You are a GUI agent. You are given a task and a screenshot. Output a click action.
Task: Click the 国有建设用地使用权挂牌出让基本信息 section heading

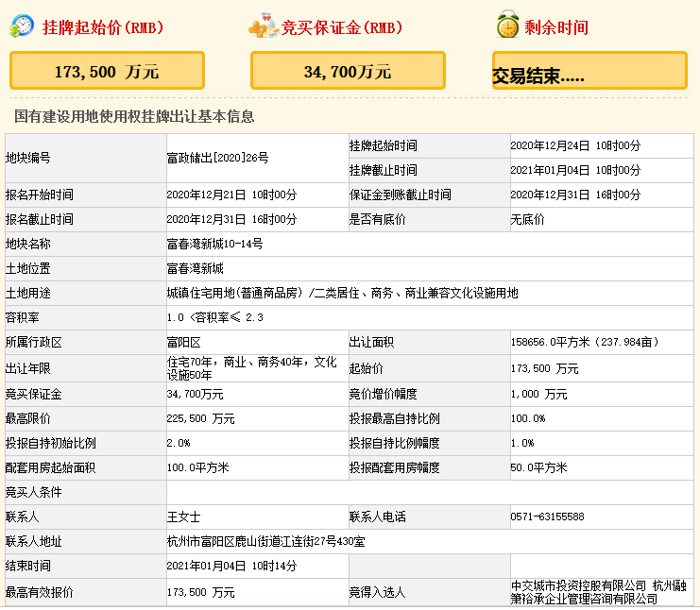134,116
